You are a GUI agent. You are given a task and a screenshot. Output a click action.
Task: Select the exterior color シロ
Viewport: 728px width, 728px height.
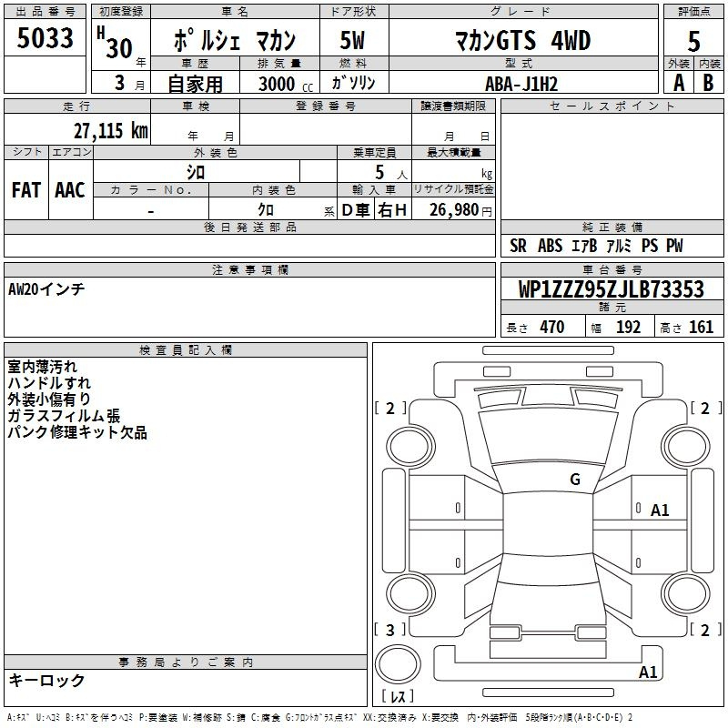click(196, 172)
